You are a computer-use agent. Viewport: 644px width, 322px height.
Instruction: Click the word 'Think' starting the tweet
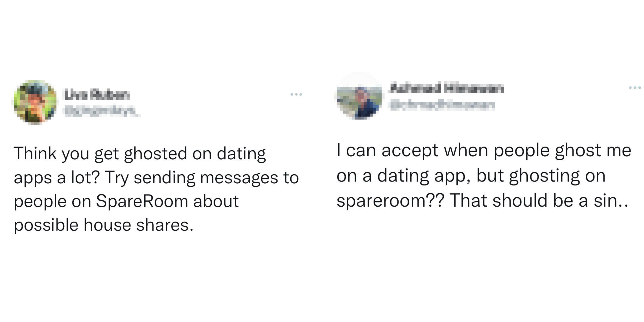coord(35,153)
